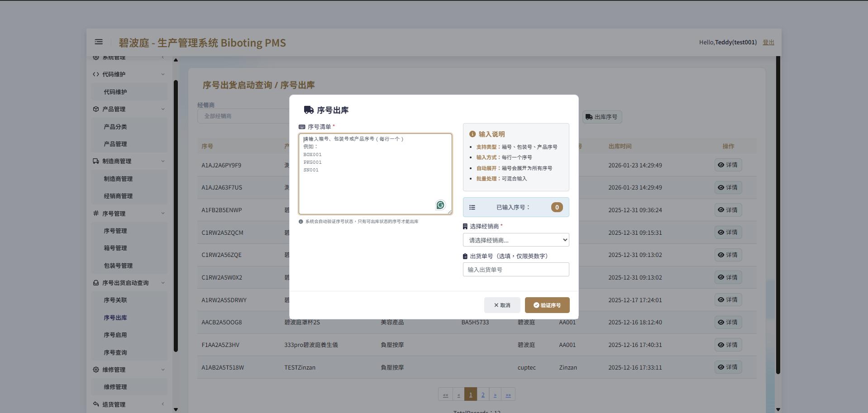Click the keyboard icon beside 序号清单
The image size is (868, 413).
(302, 127)
